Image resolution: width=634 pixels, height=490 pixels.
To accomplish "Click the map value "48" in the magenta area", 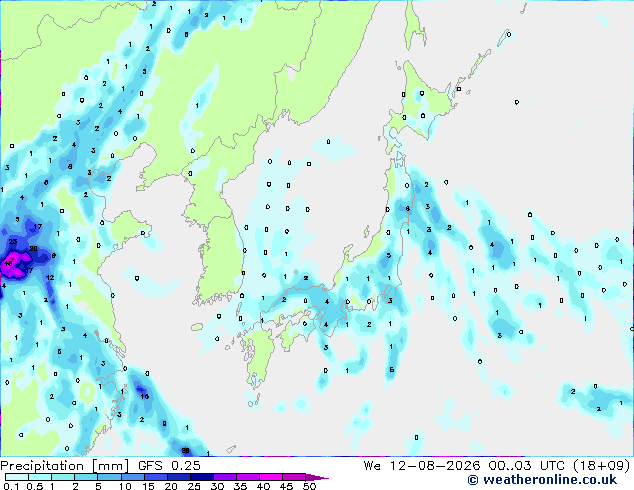I will (8, 264).
